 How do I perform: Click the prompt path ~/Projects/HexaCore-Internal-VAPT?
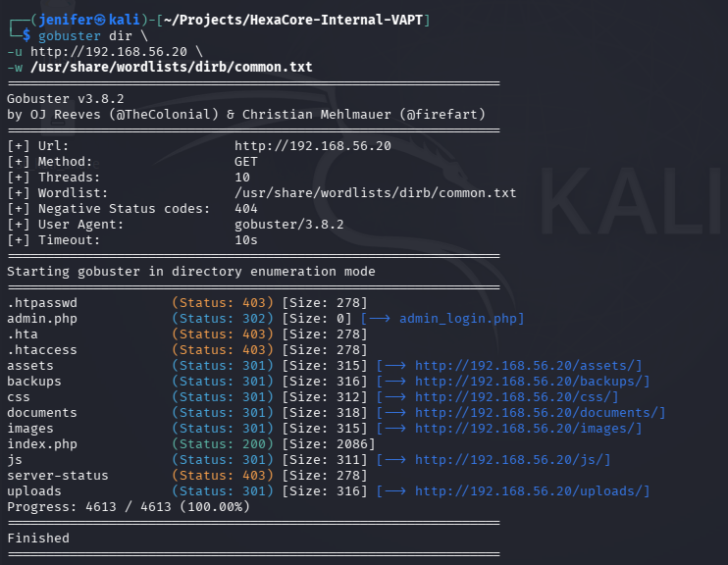293,20
